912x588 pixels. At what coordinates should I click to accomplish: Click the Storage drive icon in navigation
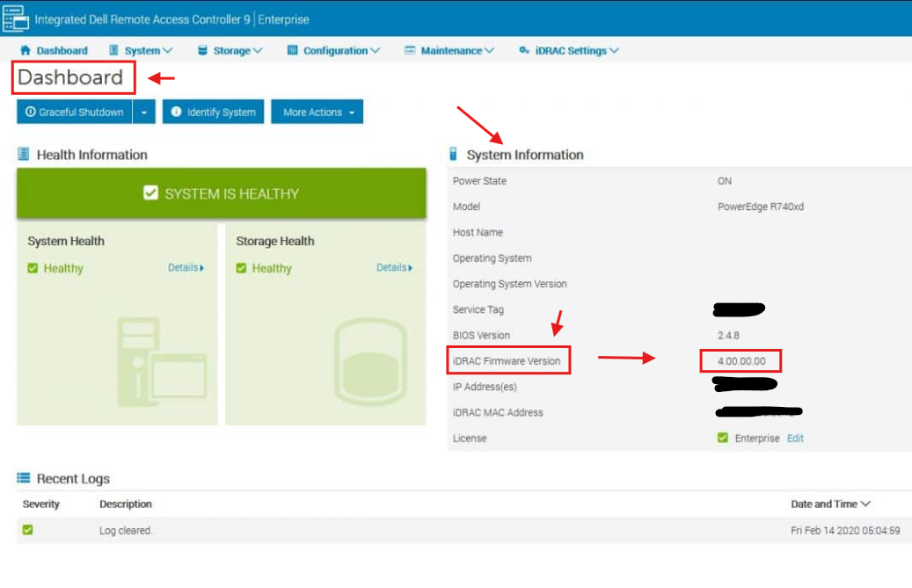pyautogui.click(x=201, y=50)
